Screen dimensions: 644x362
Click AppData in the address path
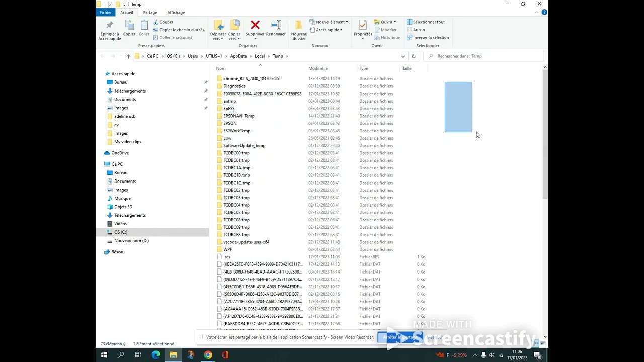coord(238,56)
